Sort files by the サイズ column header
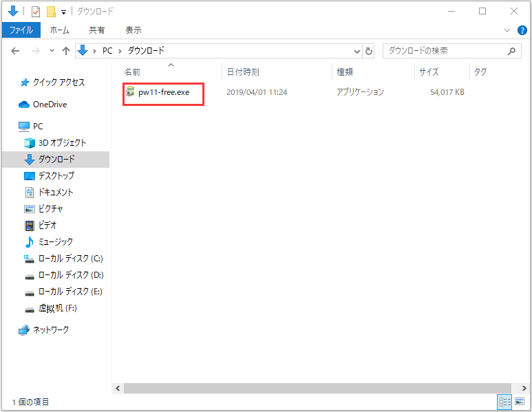The height and width of the screenshot is (412, 532). pos(429,72)
